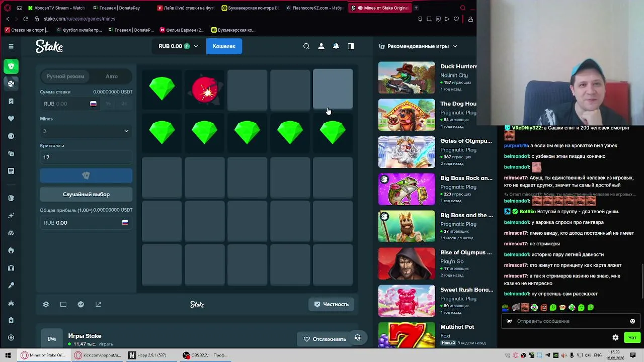
Task: Click the Кристаллы field showing 17
Action: coord(86,157)
